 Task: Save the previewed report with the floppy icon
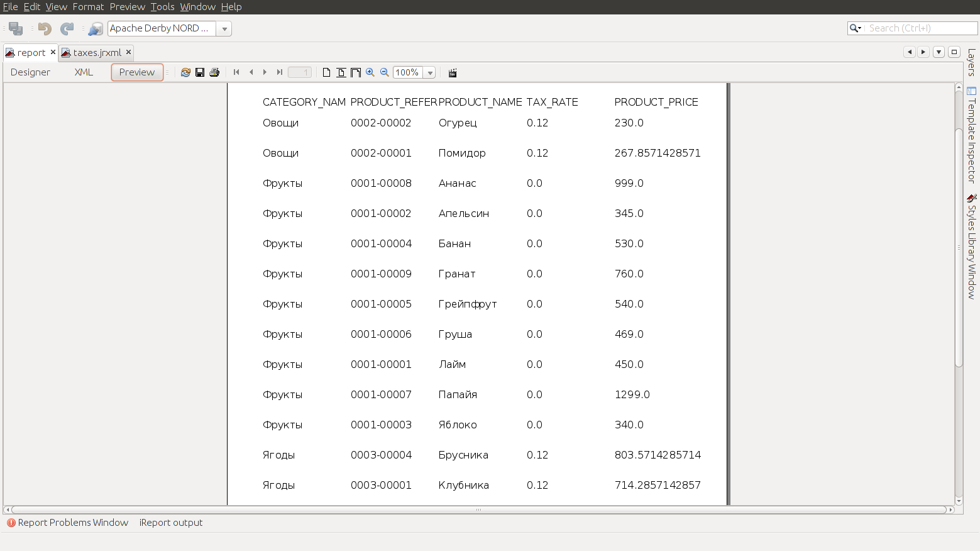(200, 72)
